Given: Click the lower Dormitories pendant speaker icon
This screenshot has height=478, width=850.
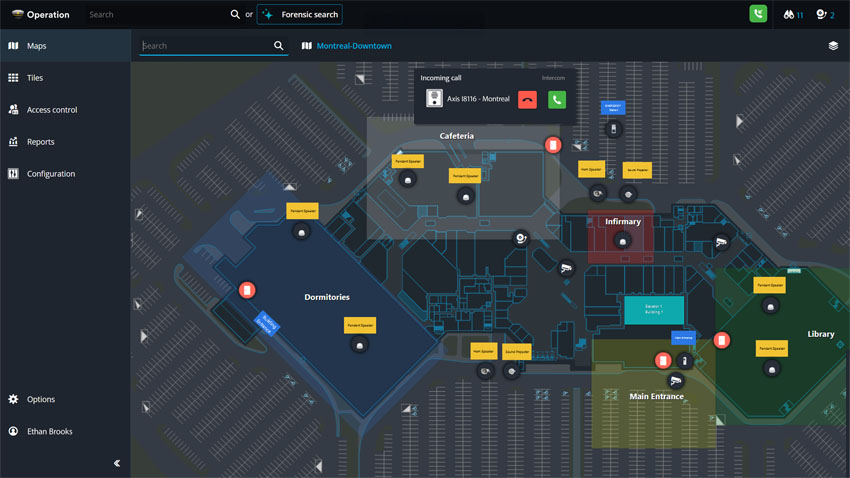Looking at the screenshot, I should click(359, 345).
